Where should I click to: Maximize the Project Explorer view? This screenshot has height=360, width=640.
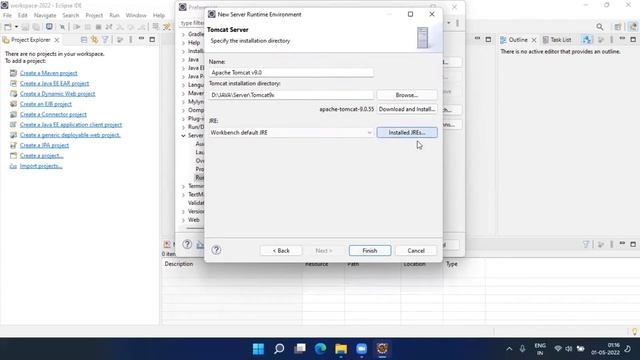click(x=152, y=40)
